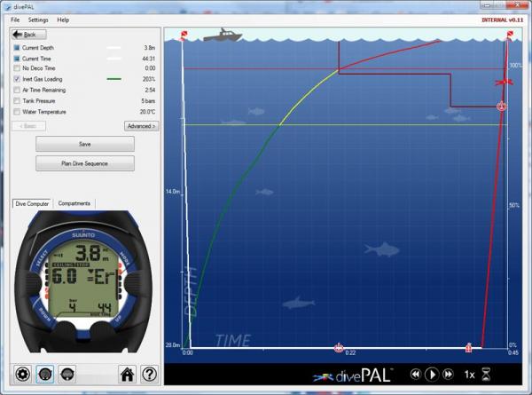Click the 20.0°C water temperature value

click(x=147, y=112)
